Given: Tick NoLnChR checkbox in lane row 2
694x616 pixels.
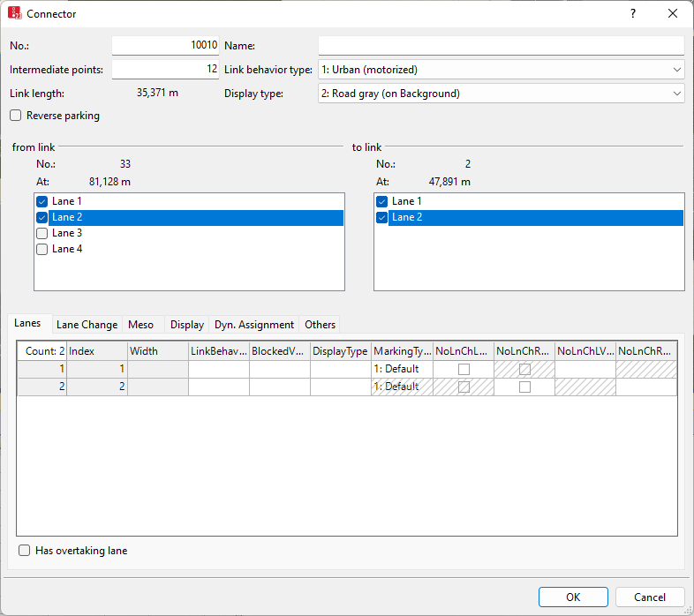Looking at the screenshot, I should (524, 387).
